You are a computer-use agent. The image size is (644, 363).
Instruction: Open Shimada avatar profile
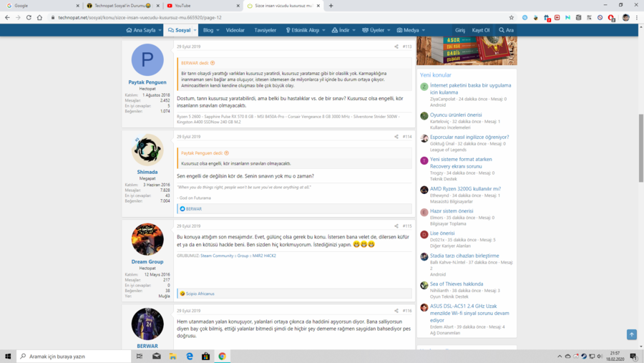147,150
